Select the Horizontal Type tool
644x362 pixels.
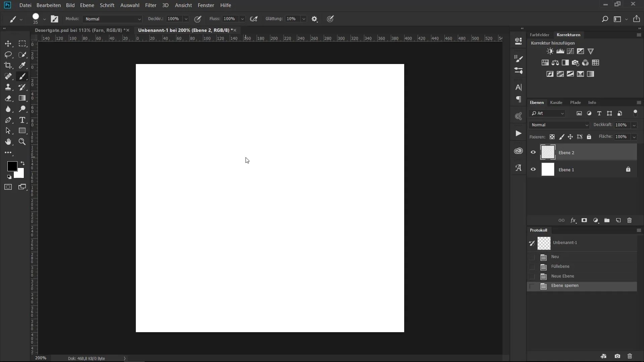click(22, 120)
